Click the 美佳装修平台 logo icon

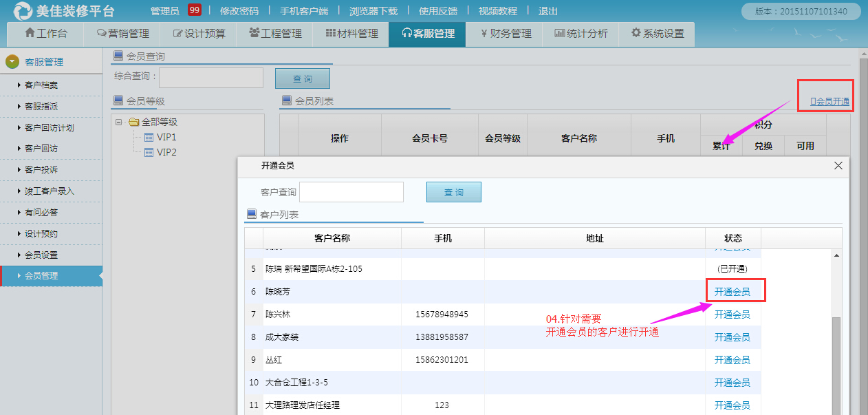tap(23, 11)
